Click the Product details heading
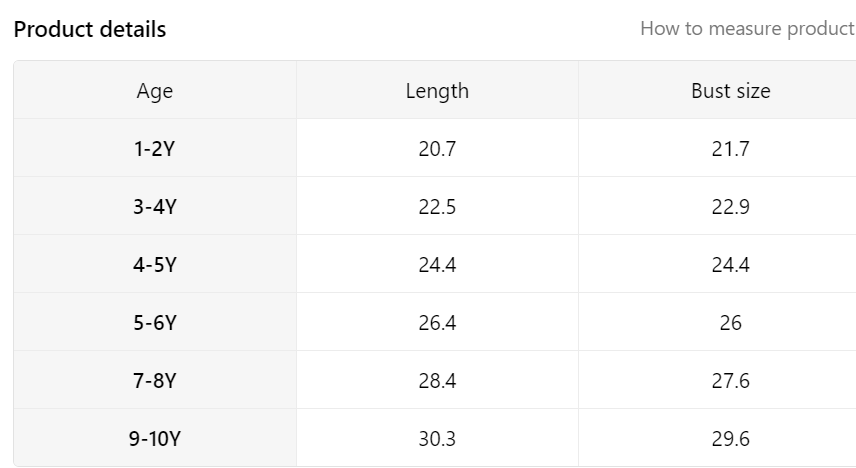 click(x=90, y=29)
